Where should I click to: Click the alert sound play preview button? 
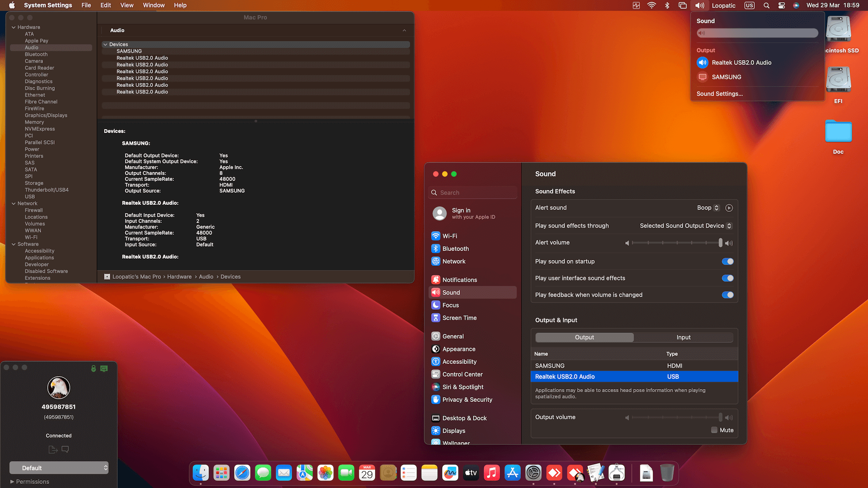[729, 208]
